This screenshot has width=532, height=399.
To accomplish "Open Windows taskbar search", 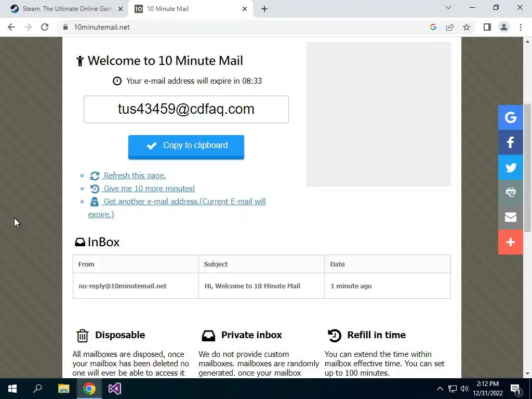I will [37, 389].
